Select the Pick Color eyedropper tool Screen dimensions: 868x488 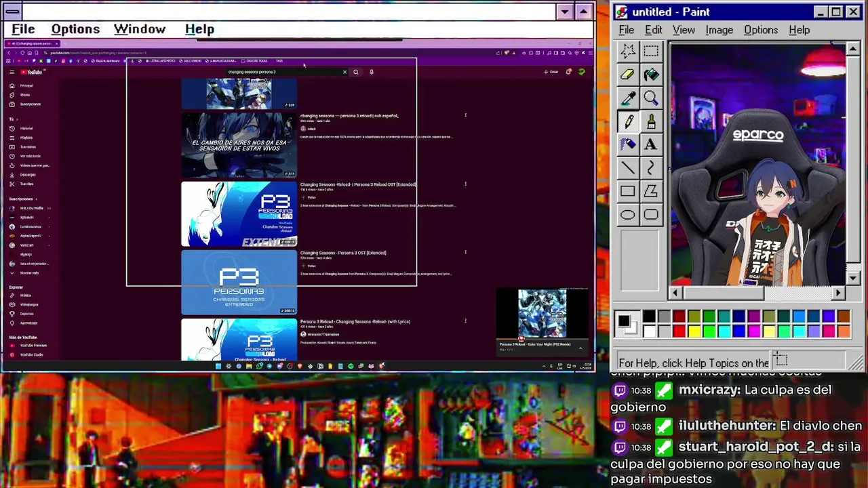(x=628, y=98)
